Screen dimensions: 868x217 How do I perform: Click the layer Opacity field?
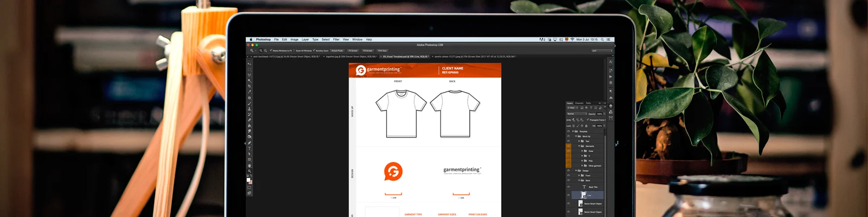[599, 114]
